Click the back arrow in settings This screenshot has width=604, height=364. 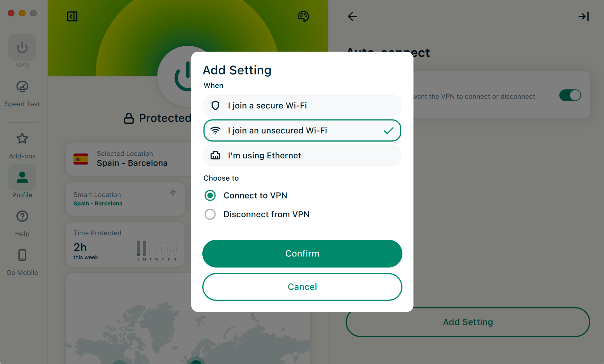352,16
